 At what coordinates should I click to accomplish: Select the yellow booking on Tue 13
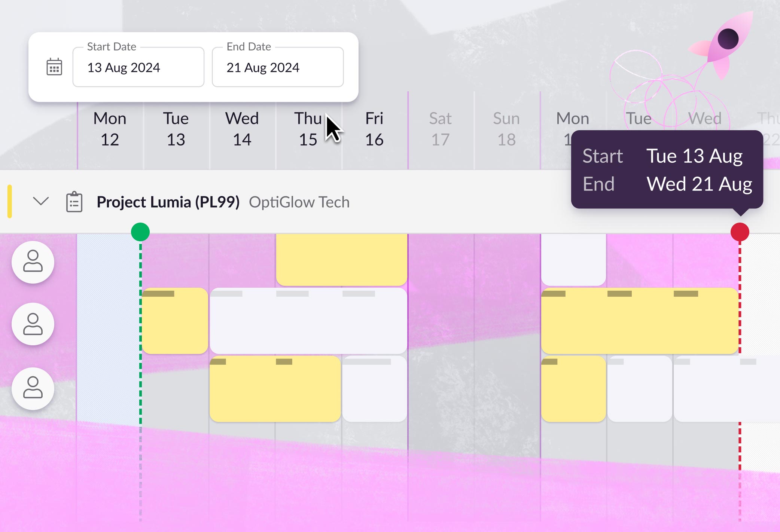coord(175,321)
